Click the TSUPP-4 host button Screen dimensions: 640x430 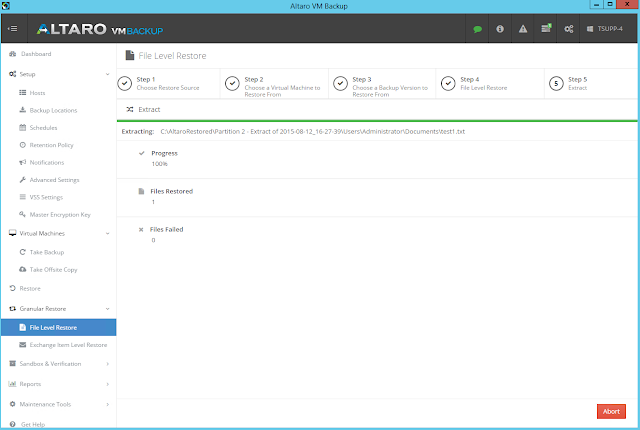click(605, 29)
